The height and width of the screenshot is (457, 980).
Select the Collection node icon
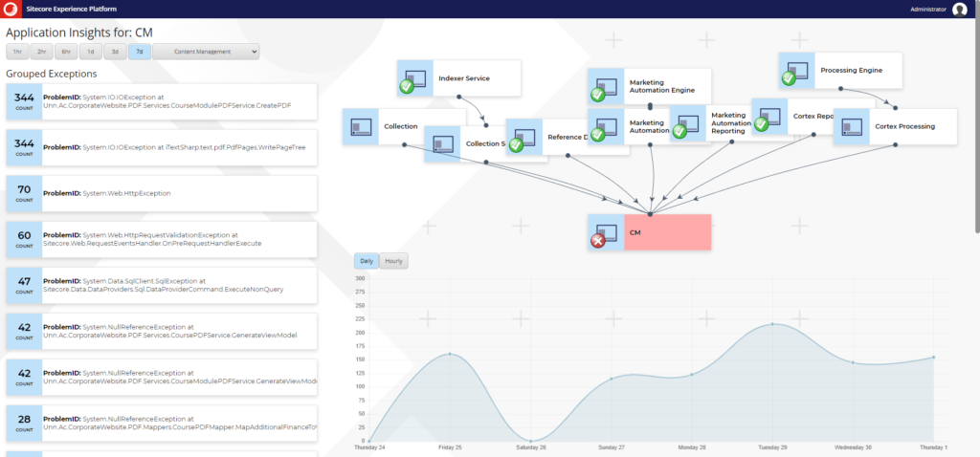tap(361, 127)
